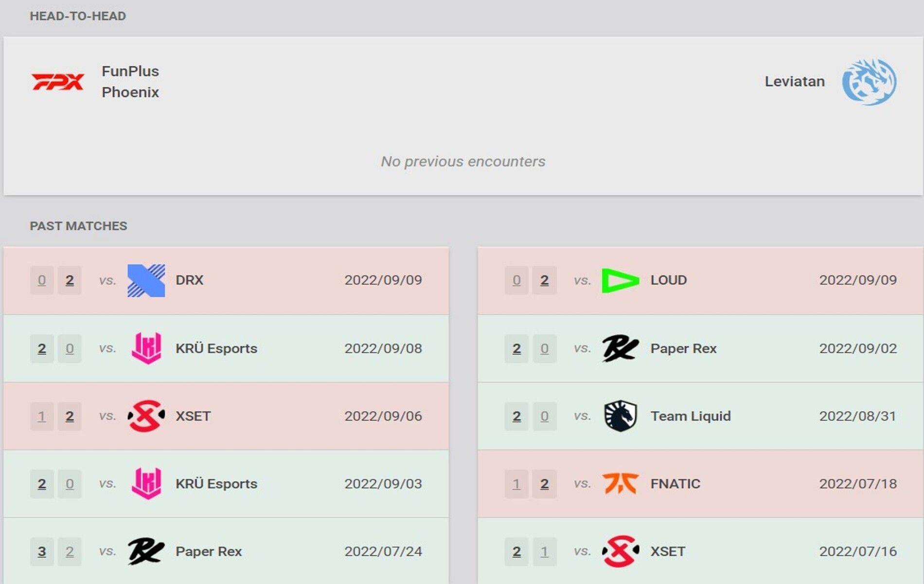Image resolution: width=924 pixels, height=584 pixels.
Task: Click the 2022/07/18 match date
Action: [x=858, y=484]
